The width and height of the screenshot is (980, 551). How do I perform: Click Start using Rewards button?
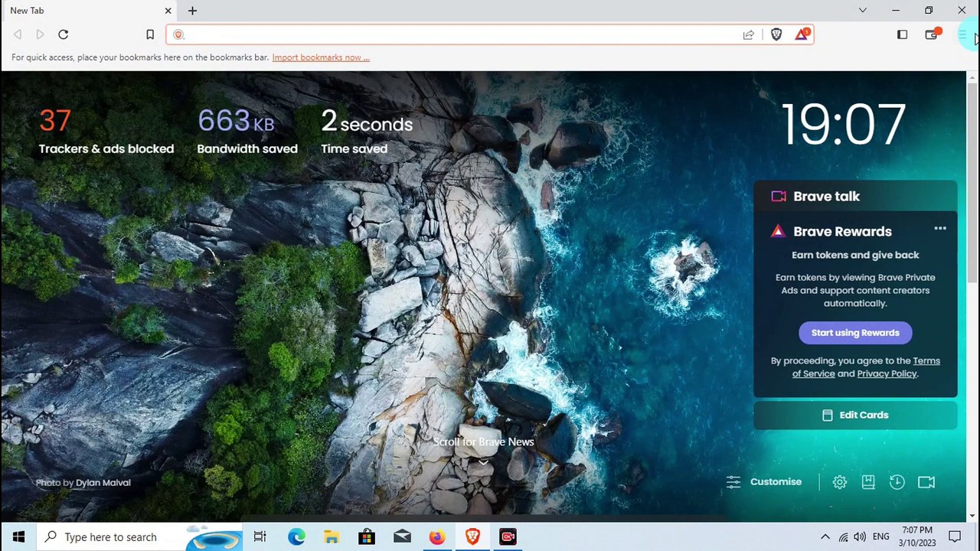click(855, 333)
